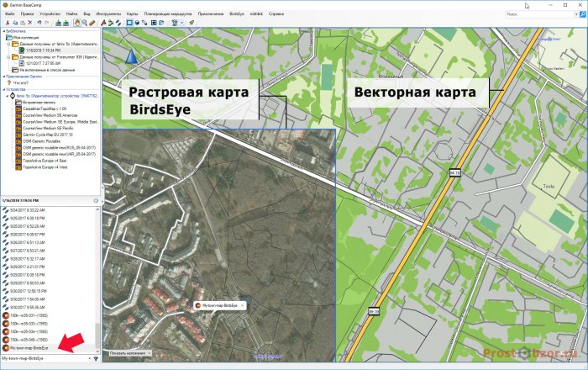
Task: Collapse the Forerunner 935 data folder node
Action: tap(8, 57)
